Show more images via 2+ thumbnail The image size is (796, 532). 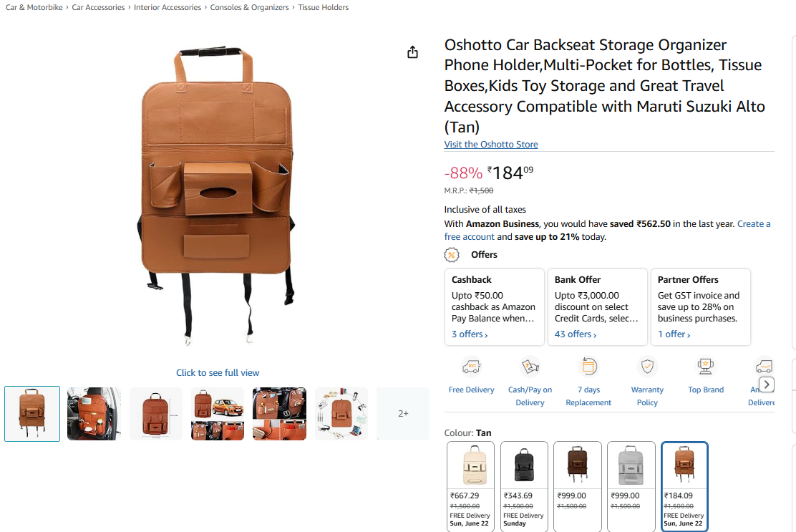(x=403, y=414)
